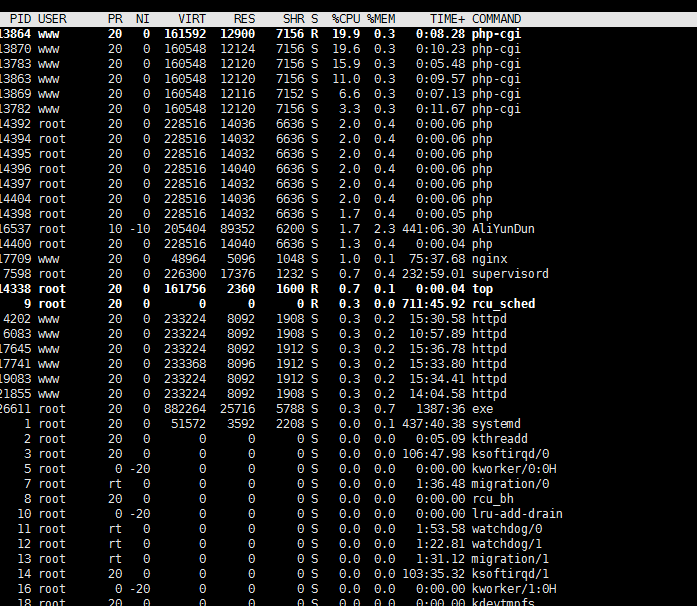697x606 pixels.
Task: Click the %MEM value 2.3
Action: click(x=385, y=229)
